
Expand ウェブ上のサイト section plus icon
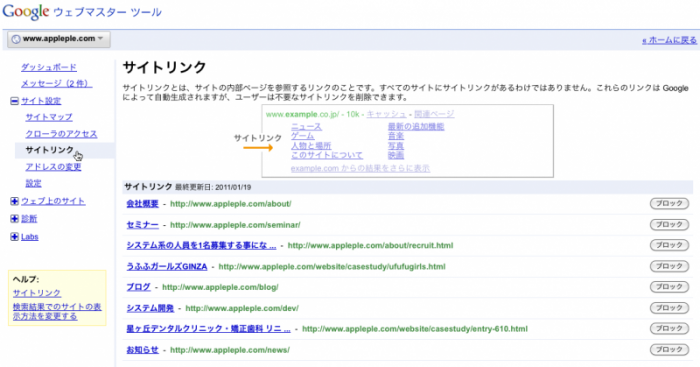point(14,201)
